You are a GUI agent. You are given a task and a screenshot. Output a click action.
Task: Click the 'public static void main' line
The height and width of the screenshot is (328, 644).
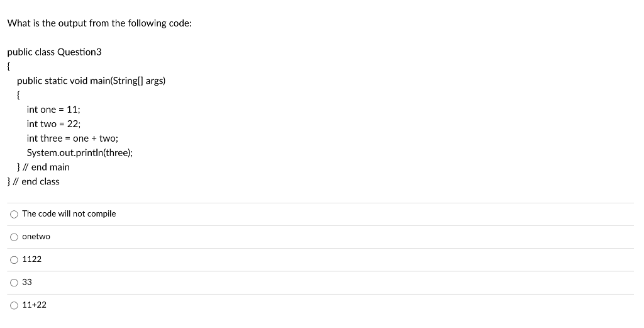pyautogui.click(x=91, y=81)
